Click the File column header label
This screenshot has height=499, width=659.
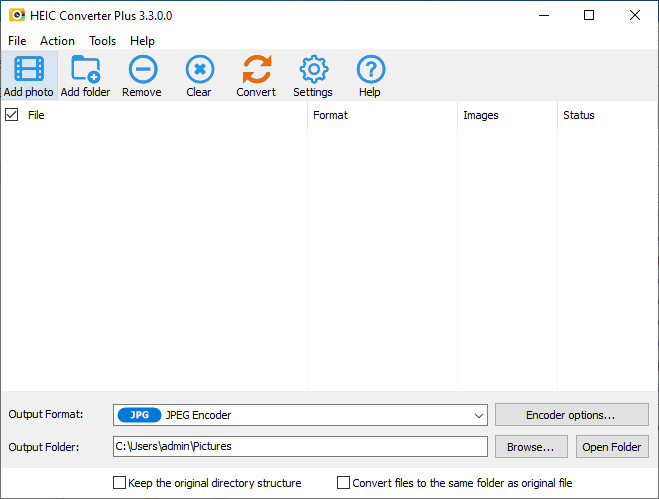click(36, 115)
